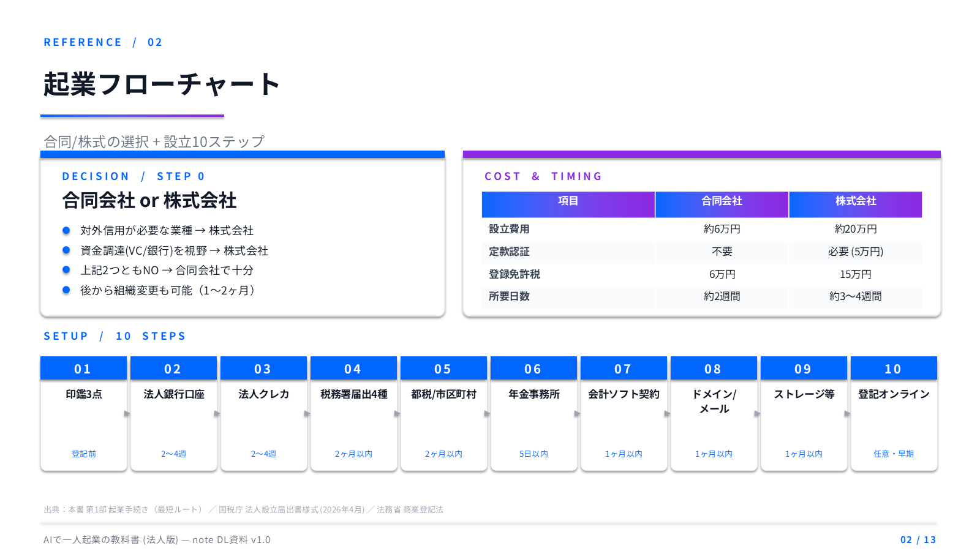This screenshot has width=980, height=551.
Task: Click table header 合同会社
Action: [722, 204]
